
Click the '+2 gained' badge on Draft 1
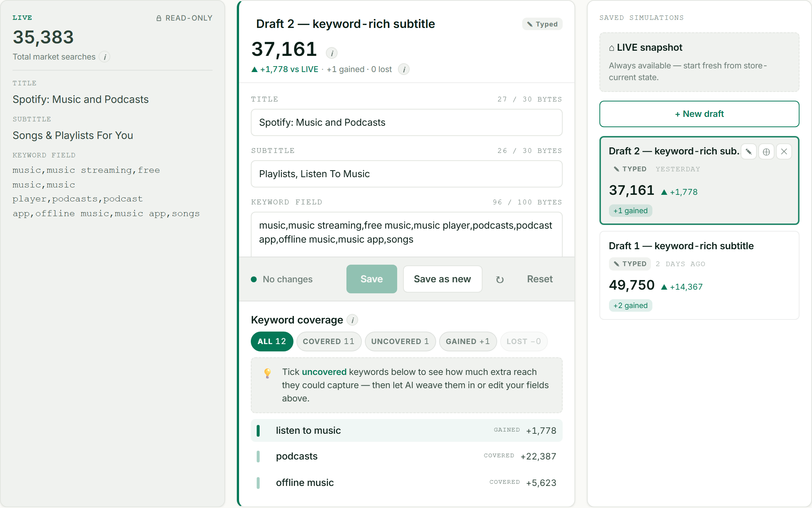[630, 305]
